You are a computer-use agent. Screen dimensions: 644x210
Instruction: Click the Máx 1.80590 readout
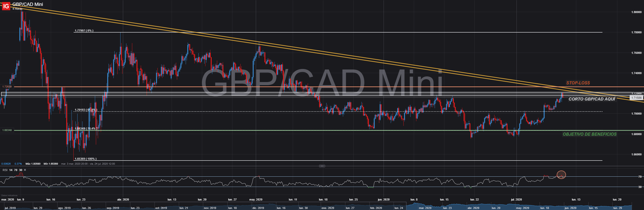pos(33,164)
